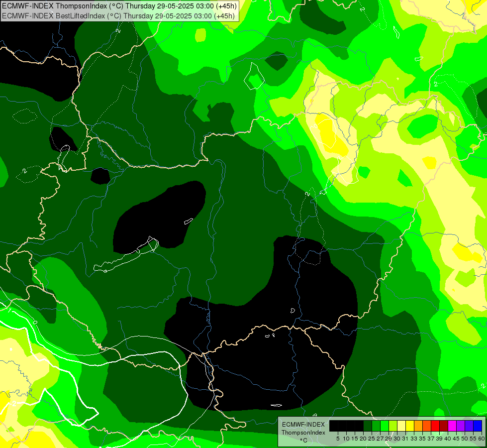Click the BestLiftedIndex title line at top

(118, 16)
